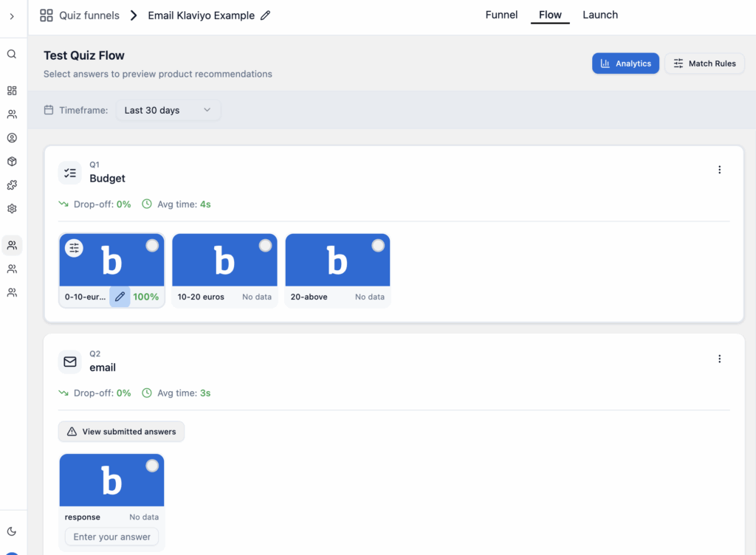Click the green 100% result indicator
This screenshot has height=555, width=756.
coord(146,296)
